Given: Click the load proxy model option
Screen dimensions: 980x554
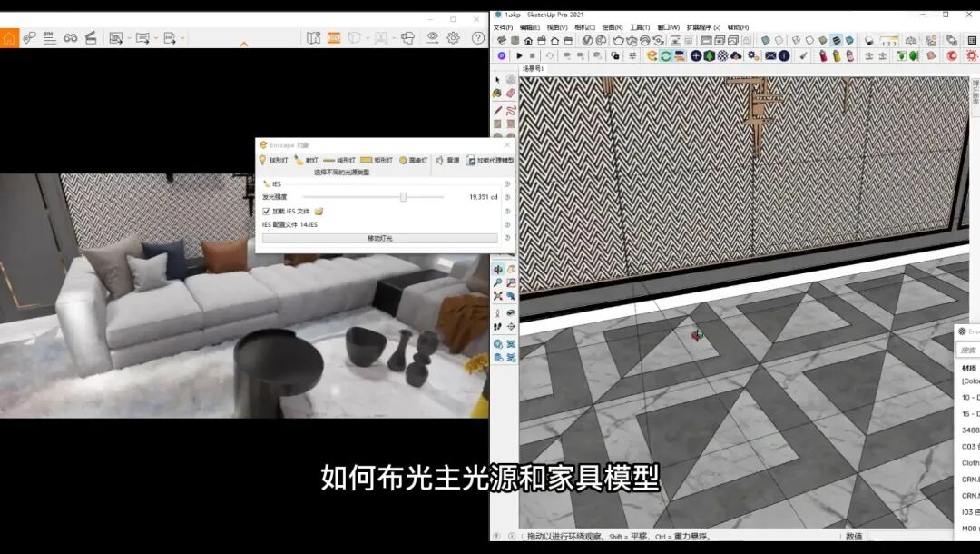Looking at the screenshot, I should pos(490,161).
